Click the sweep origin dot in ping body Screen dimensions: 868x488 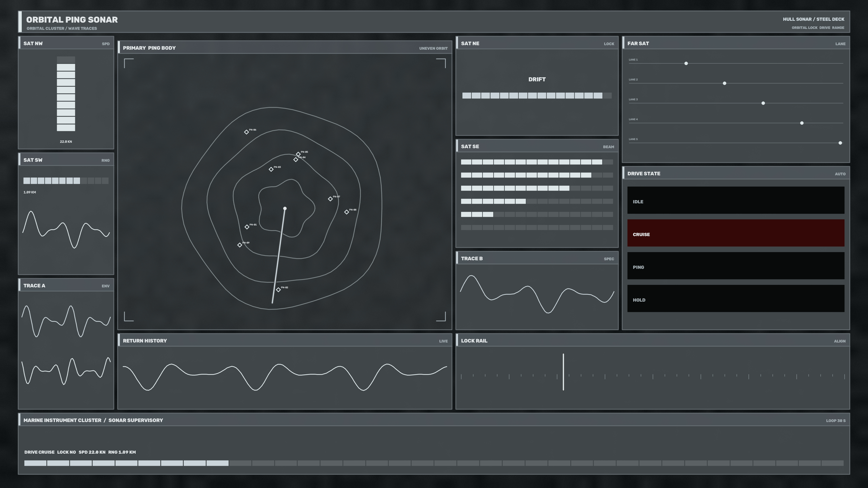click(x=285, y=209)
